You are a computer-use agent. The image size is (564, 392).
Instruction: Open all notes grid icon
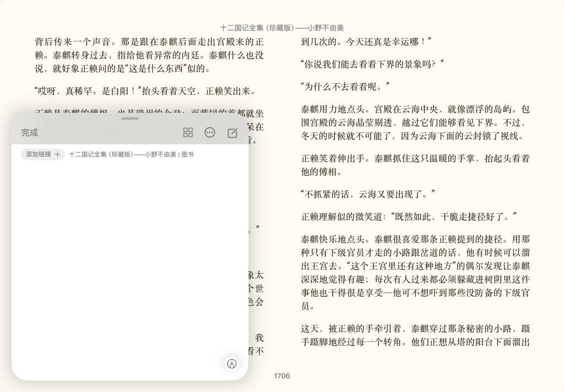(188, 133)
